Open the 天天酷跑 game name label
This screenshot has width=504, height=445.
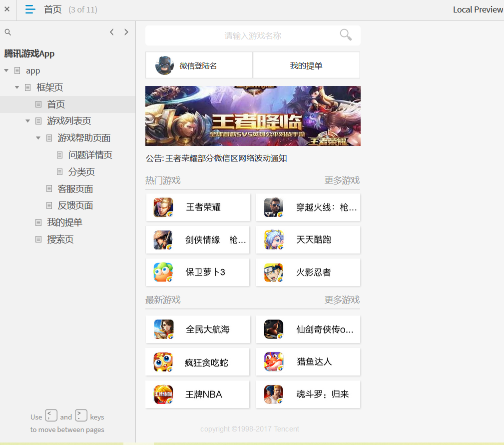[314, 239]
